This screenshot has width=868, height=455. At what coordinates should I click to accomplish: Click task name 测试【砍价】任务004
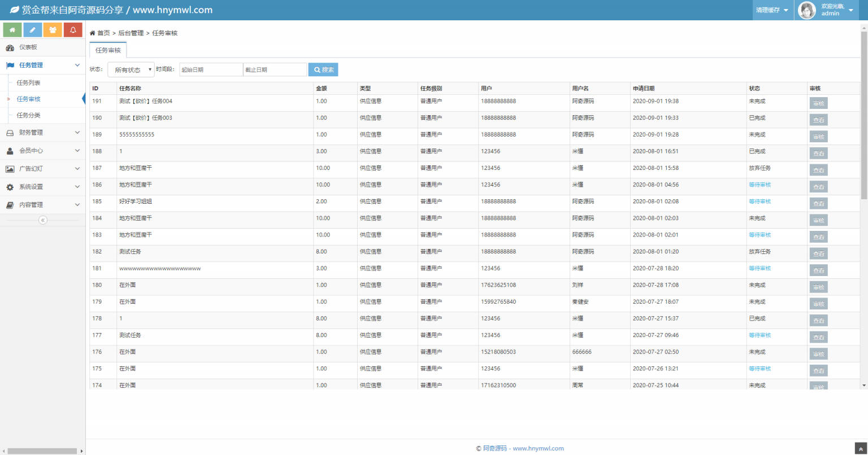(x=146, y=102)
